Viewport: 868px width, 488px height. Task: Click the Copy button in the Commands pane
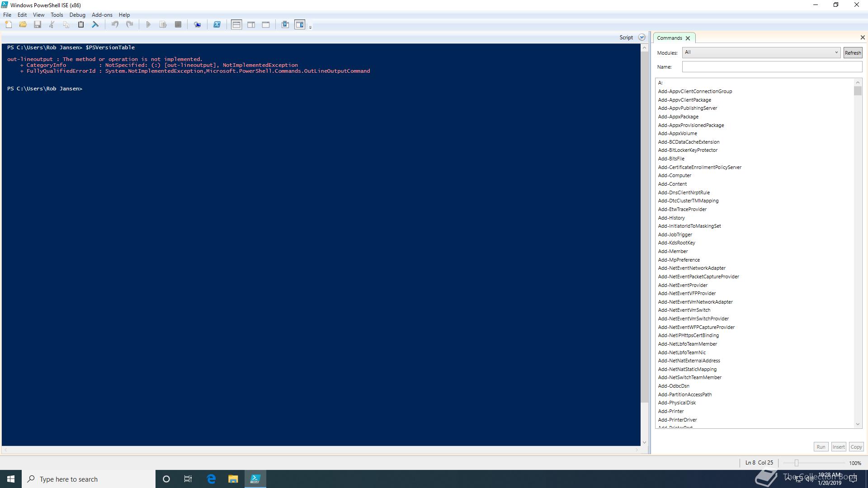coord(856,447)
